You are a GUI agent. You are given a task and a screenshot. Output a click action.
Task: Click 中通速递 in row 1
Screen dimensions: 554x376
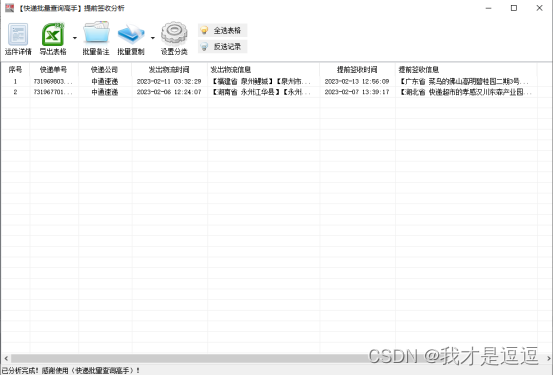105,82
